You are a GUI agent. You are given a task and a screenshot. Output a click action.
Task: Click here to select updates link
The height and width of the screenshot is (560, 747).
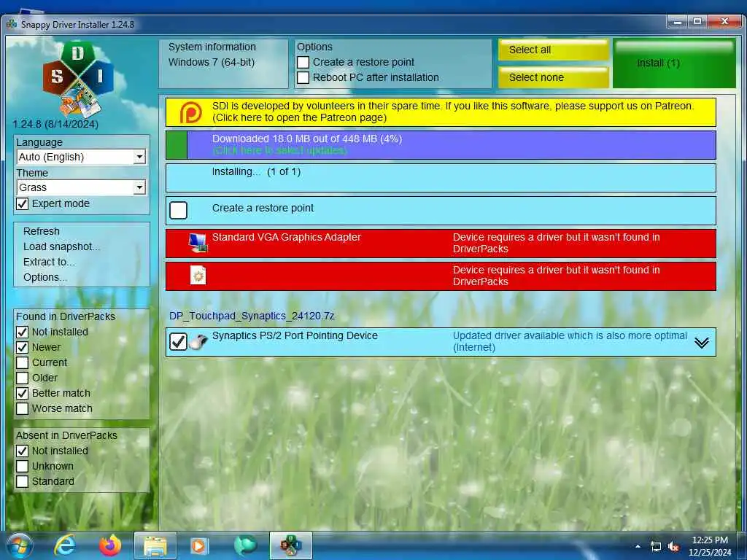279,150
